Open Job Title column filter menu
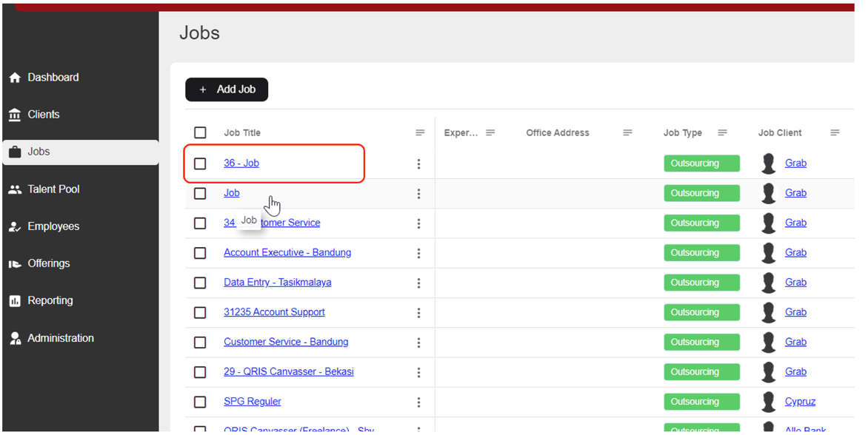 (x=420, y=132)
